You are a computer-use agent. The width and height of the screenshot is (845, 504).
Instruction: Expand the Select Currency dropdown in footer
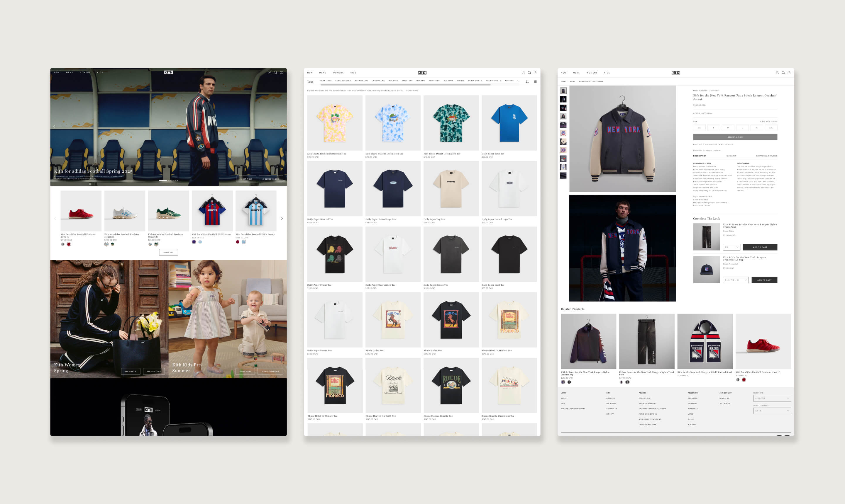point(772,411)
